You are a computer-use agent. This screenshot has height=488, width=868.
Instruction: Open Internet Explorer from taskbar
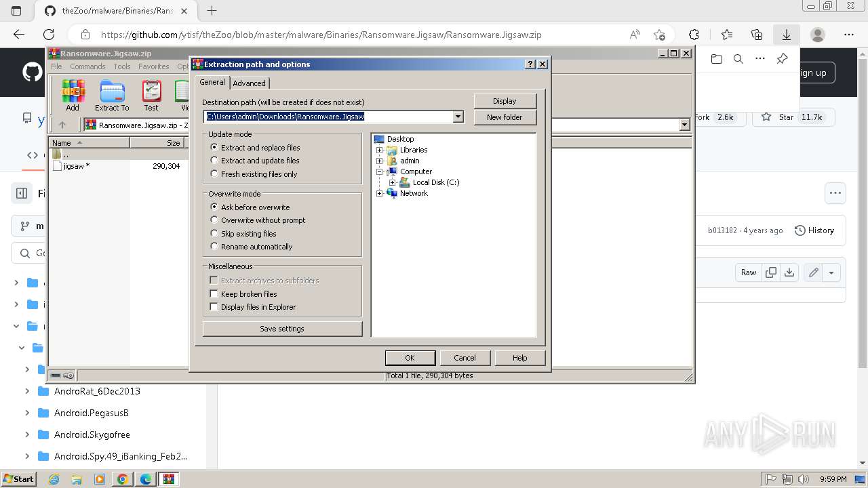pos(54,479)
